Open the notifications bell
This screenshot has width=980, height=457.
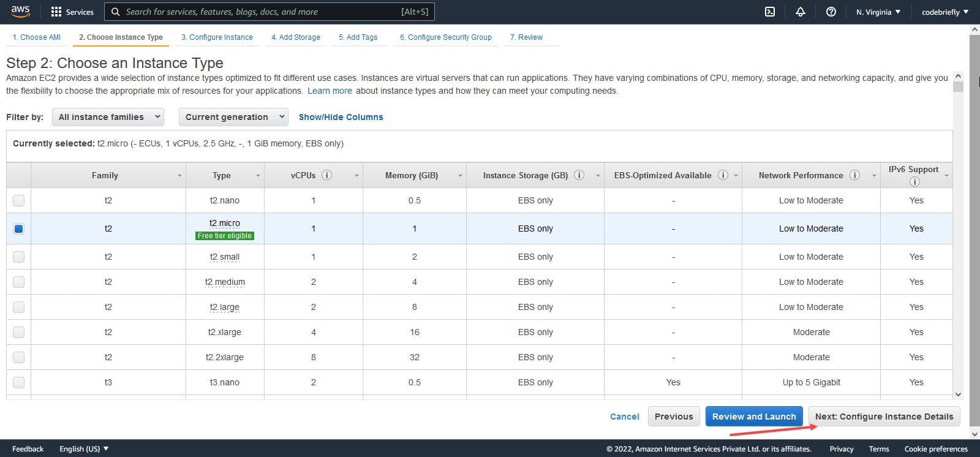[x=801, y=12]
